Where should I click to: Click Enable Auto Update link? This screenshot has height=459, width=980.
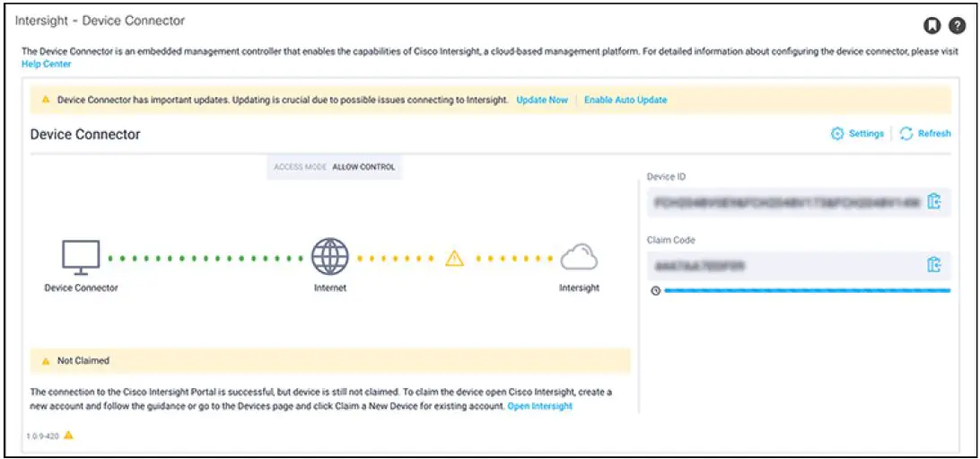(x=626, y=100)
